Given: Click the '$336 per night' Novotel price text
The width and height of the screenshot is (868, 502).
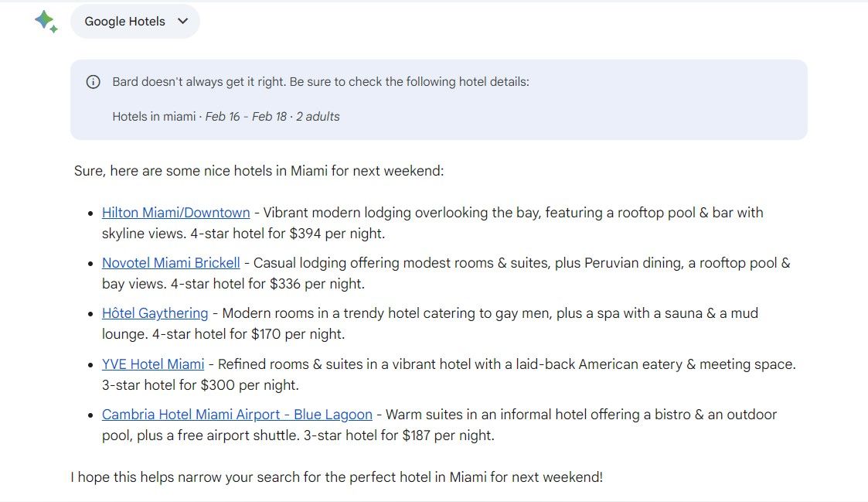Looking at the screenshot, I should tap(317, 284).
